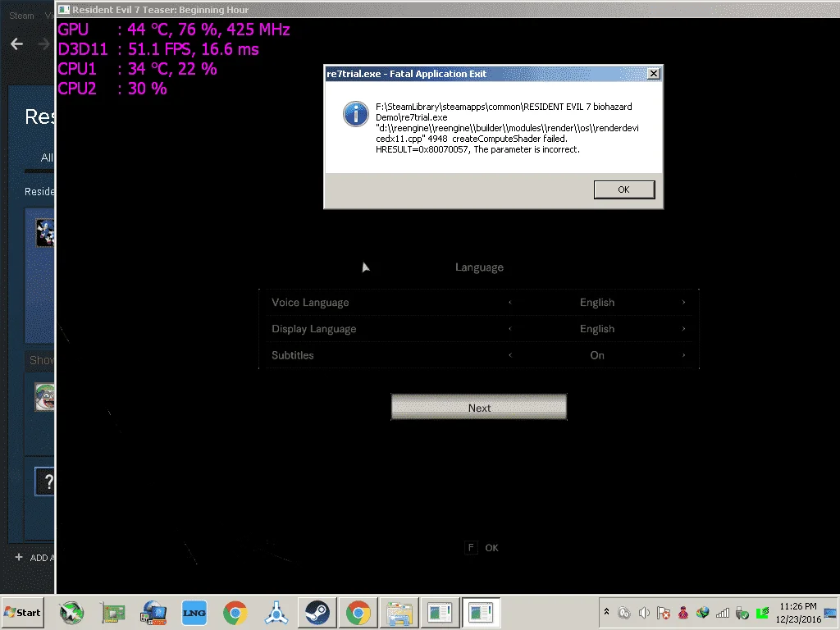Screen dimensions: 840x630
Task: Click the Resident Evil 7 window title icon
Action: click(64, 10)
